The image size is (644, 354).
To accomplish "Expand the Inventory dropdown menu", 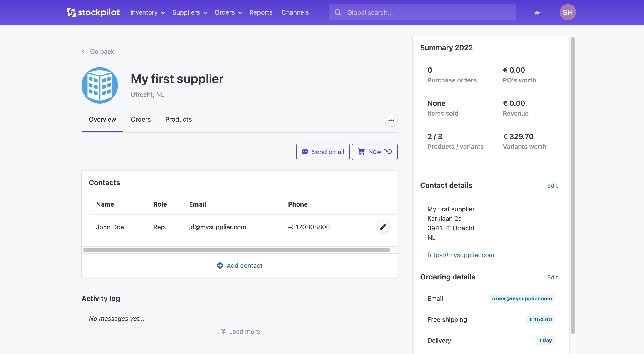I will click(147, 12).
